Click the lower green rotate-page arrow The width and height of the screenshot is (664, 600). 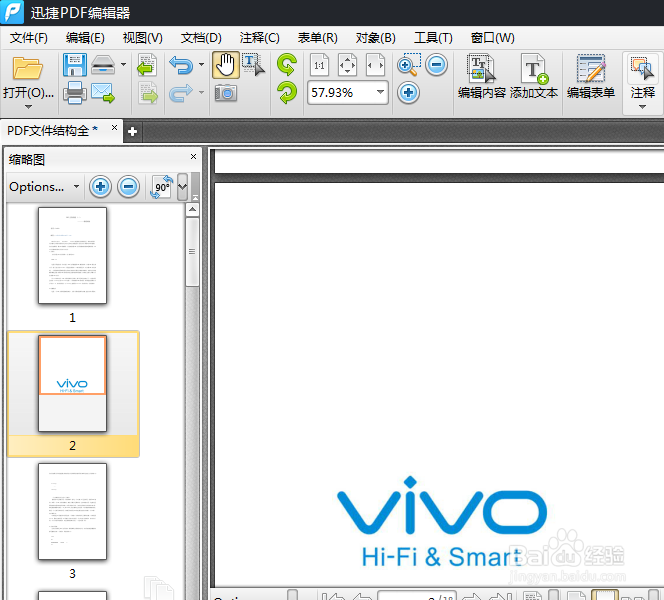point(287,93)
